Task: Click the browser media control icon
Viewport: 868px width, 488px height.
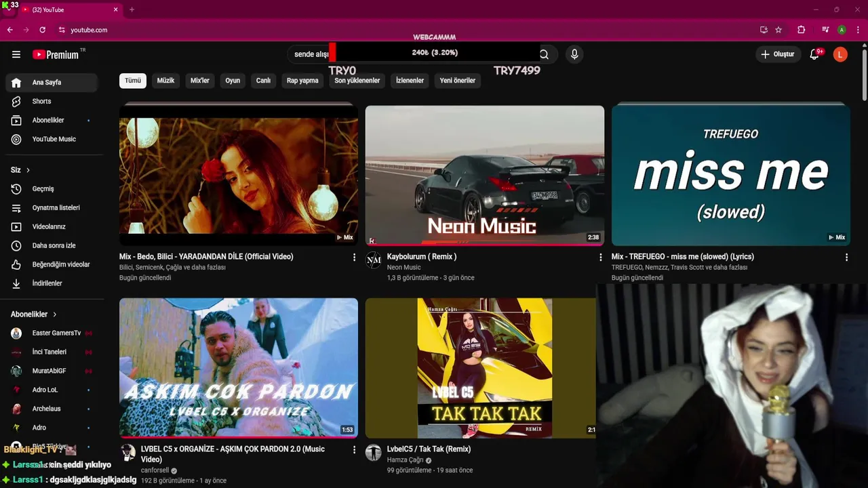Action: (825, 30)
